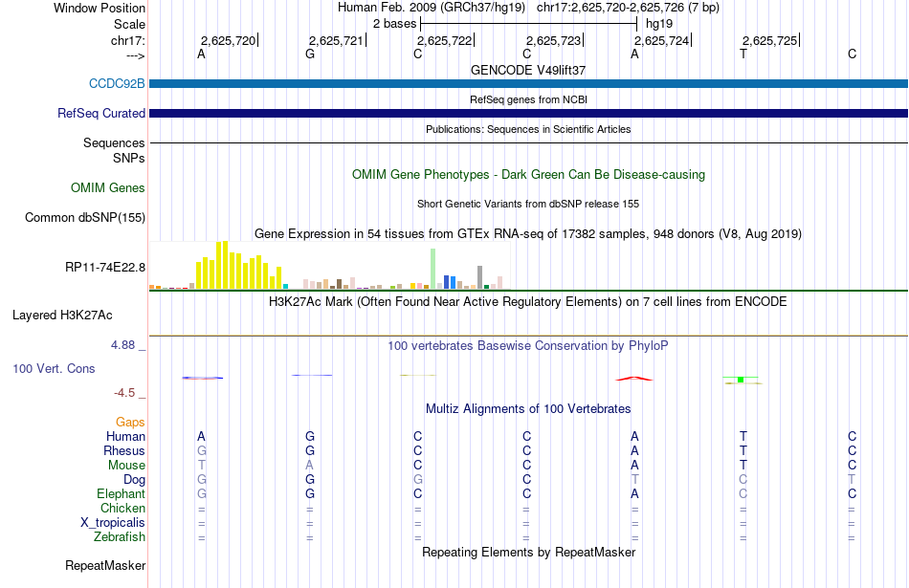The height and width of the screenshot is (588, 909).
Task: Click the Common dbSNP(155) track label
Action: tap(85, 217)
